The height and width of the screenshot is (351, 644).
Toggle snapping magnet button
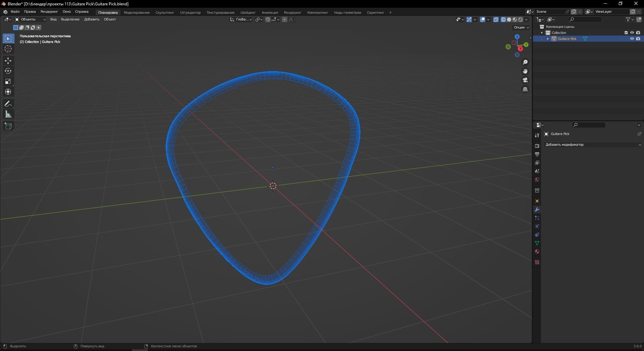pyautogui.click(x=268, y=19)
